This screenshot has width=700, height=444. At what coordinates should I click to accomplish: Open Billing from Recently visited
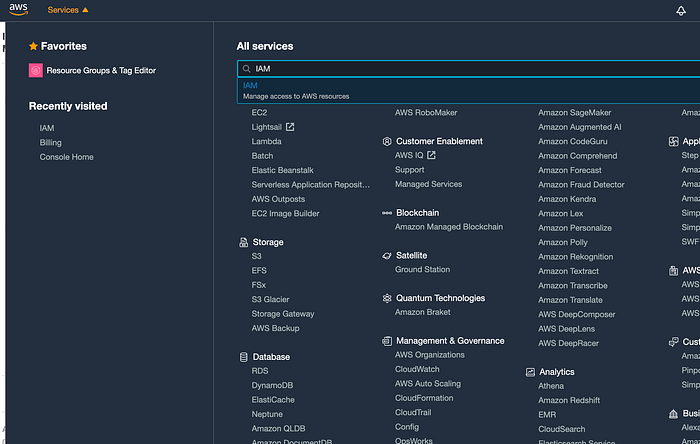(50, 143)
